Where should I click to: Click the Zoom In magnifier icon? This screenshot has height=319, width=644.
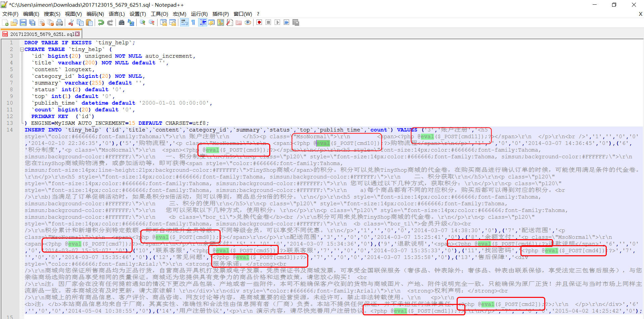point(143,22)
